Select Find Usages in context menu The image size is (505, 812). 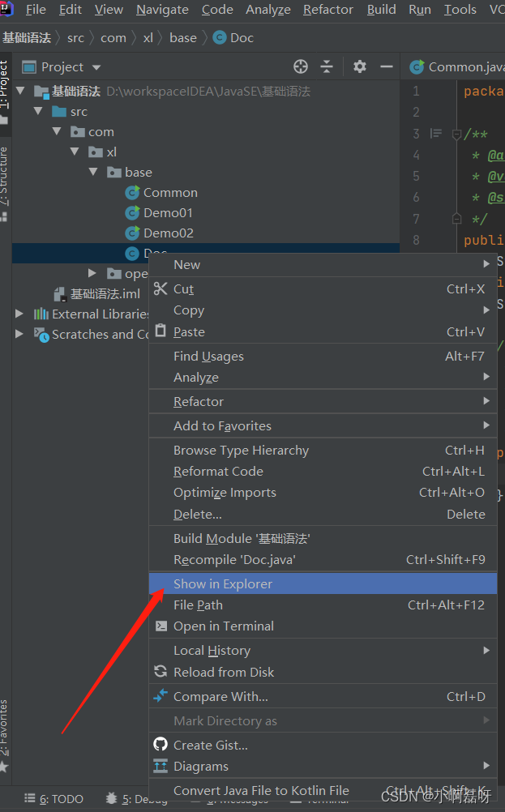click(323, 357)
